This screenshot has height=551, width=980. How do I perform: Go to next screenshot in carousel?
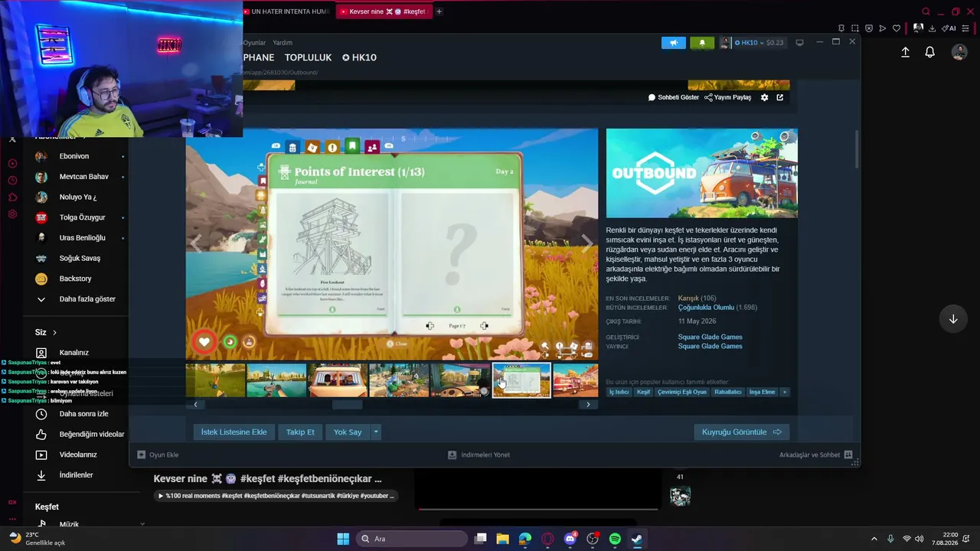(x=587, y=244)
